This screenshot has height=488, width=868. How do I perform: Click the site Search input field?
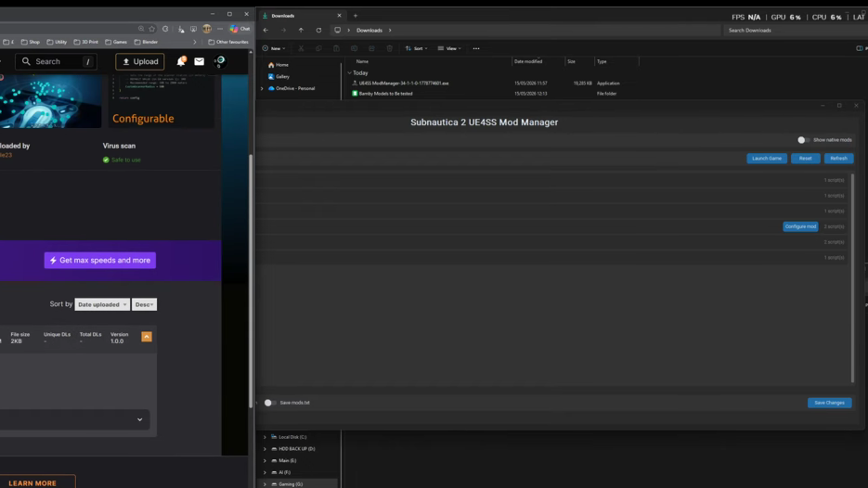click(x=56, y=61)
